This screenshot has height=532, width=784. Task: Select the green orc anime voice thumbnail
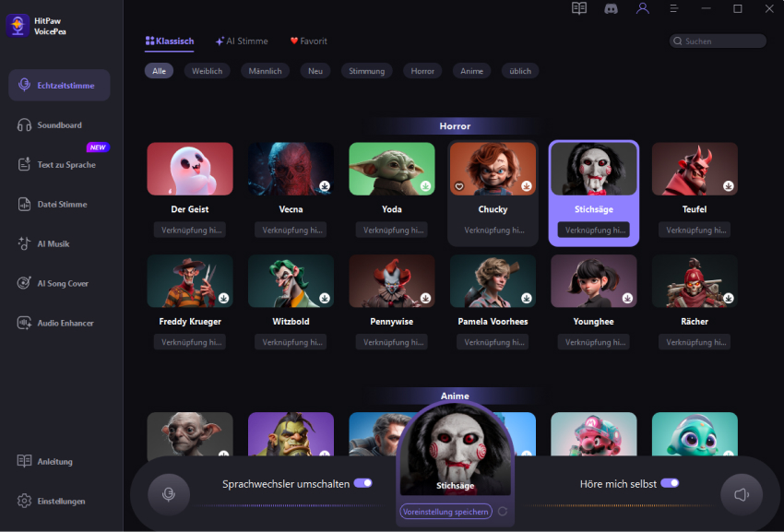coord(291,434)
